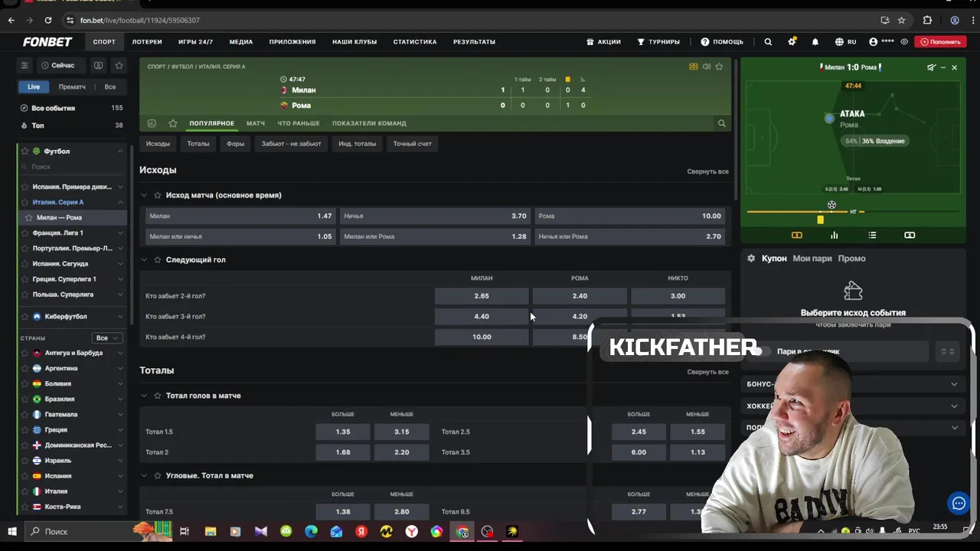The height and width of the screenshot is (551, 980).
Task: Switch to ЧТО РАНЬШЕ tab
Action: tap(299, 123)
